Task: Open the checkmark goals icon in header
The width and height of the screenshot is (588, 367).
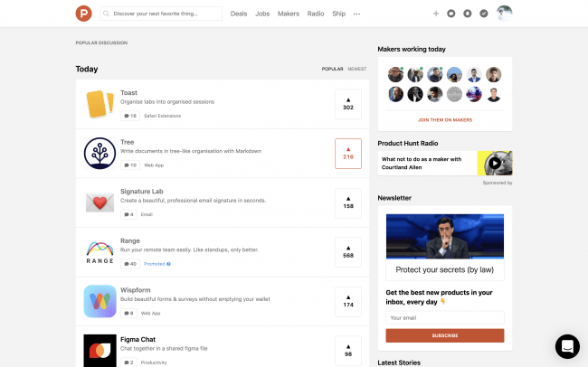Action: 484,14
